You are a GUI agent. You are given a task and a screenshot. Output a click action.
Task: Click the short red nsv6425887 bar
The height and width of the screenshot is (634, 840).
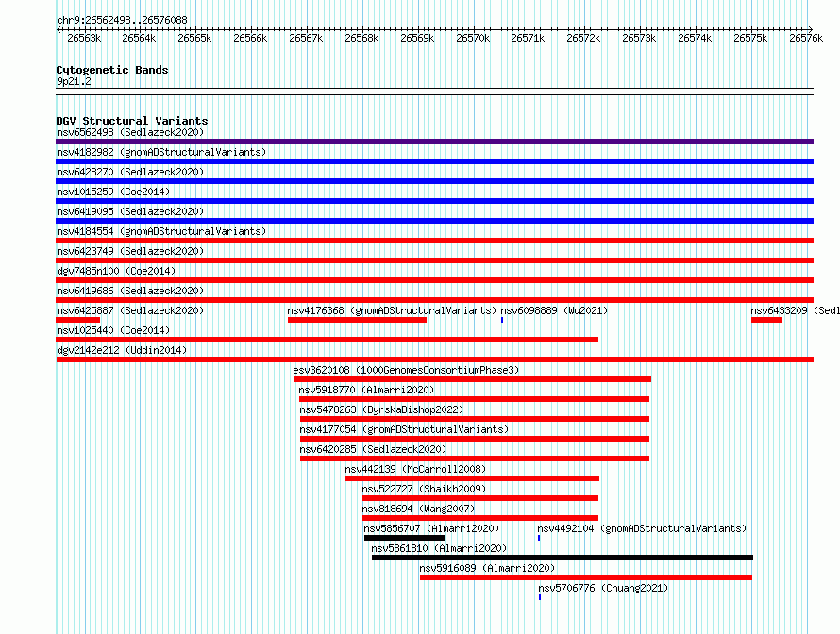click(x=77, y=320)
